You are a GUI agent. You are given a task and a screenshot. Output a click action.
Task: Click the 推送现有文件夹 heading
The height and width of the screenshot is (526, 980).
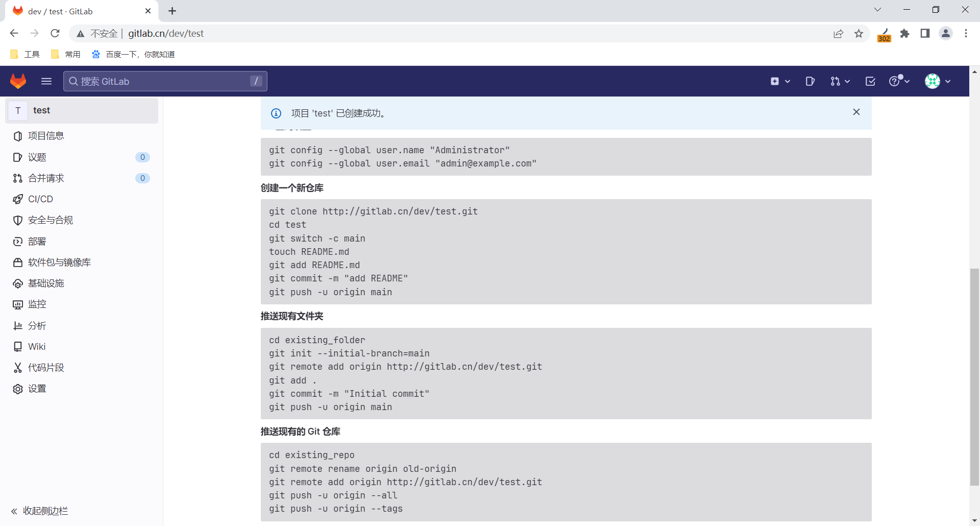pyautogui.click(x=292, y=316)
